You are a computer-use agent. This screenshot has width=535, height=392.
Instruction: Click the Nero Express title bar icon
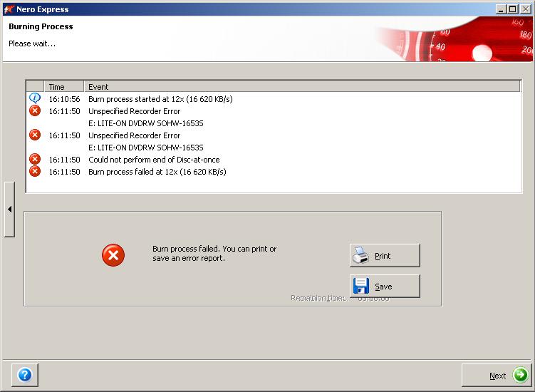click(9, 9)
